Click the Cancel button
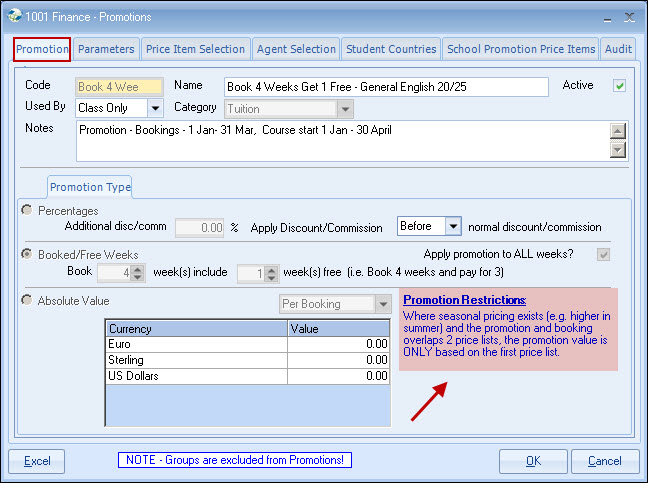Viewport: 648px width, 483px height. (604, 461)
